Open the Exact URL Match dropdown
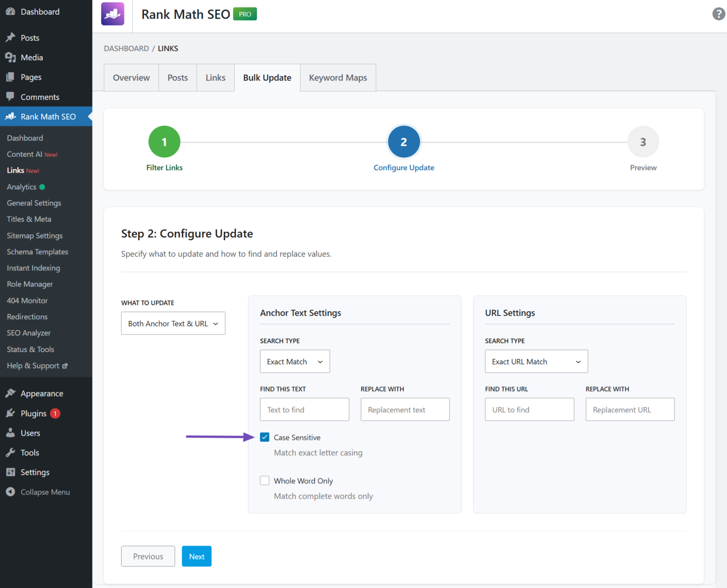The image size is (727, 588). tap(536, 361)
